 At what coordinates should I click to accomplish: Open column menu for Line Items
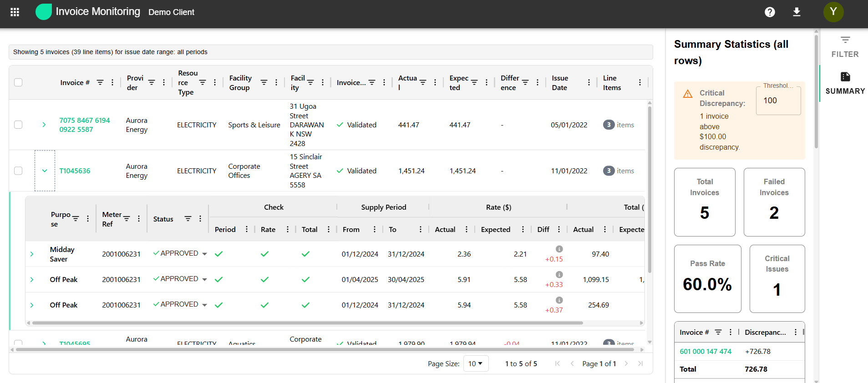click(x=640, y=82)
